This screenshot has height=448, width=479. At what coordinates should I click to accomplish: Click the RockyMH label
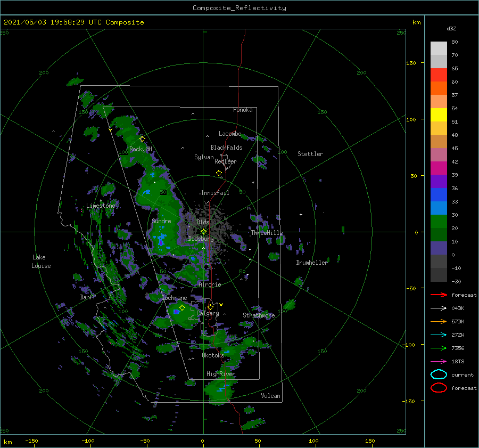point(141,149)
